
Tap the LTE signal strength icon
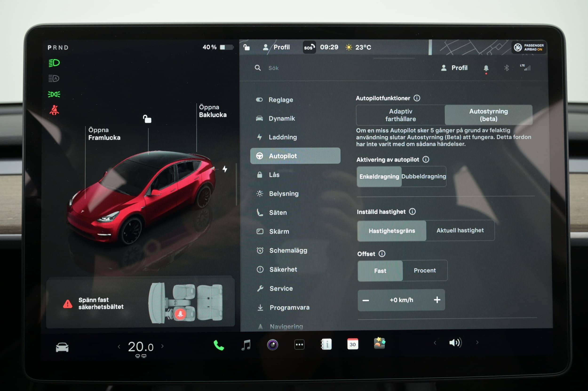coord(525,67)
